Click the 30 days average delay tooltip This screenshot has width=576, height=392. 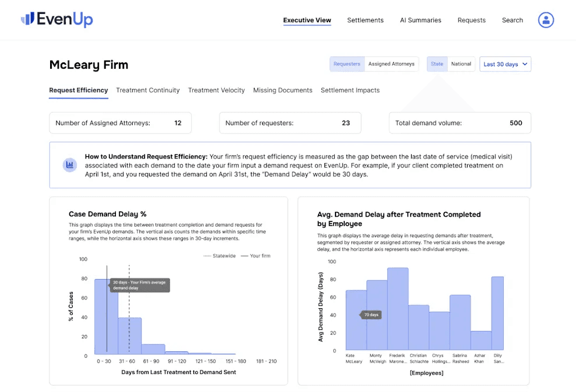tap(140, 285)
